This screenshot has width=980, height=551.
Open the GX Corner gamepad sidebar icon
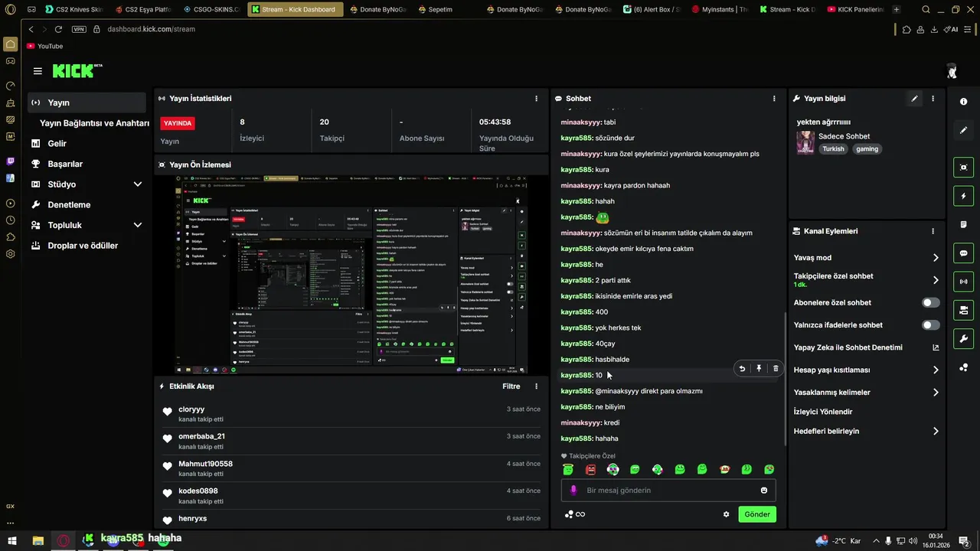10,61
